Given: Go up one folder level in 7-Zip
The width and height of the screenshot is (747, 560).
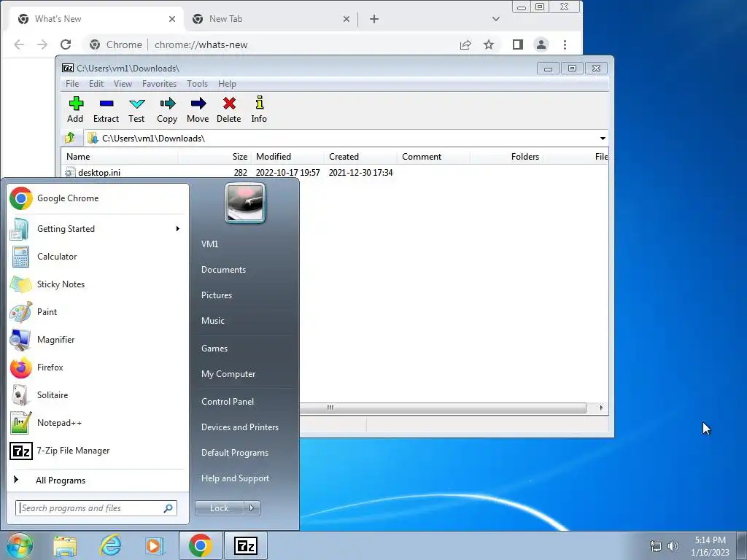Looking at the screenshot, I should (70, 138).
